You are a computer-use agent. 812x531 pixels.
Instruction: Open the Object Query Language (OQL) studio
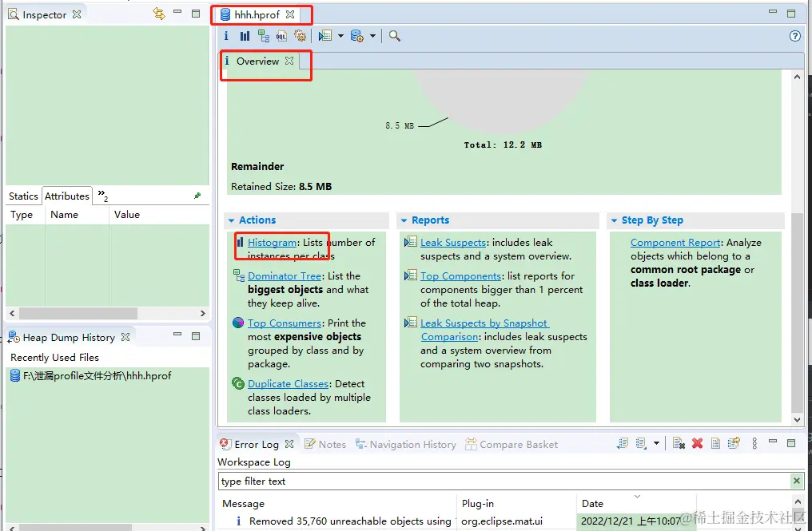tap(281, 36)
